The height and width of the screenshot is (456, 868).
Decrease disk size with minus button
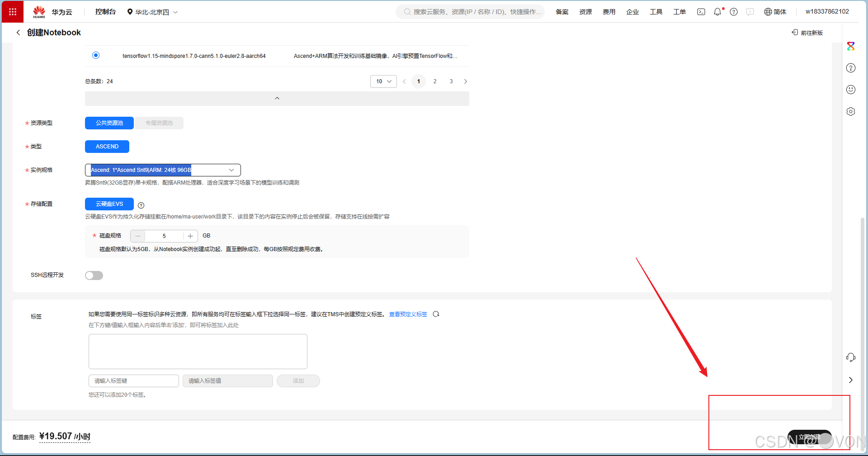pyautogui.click(x=138, y=236)
